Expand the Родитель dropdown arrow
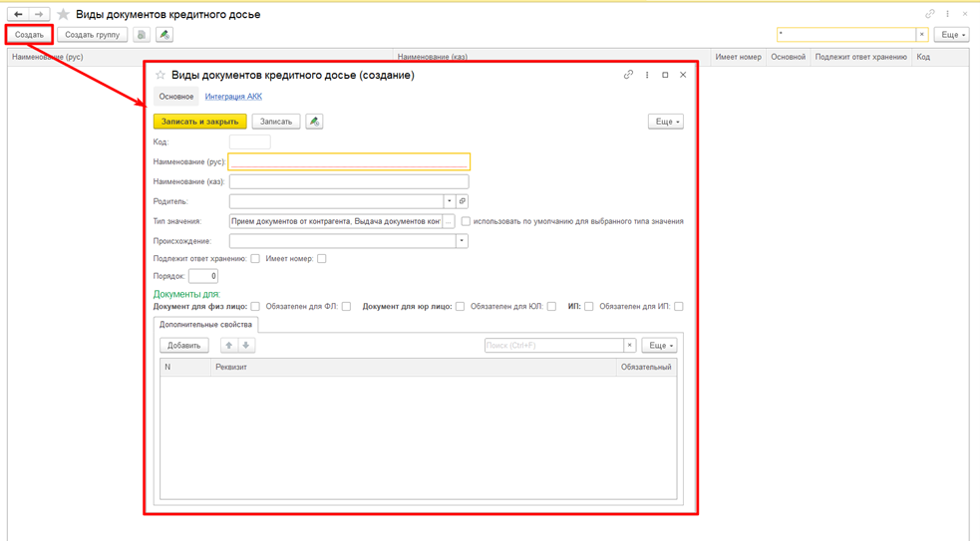The width and height of the screenshot is (980, 541). [x=450, y=201]
